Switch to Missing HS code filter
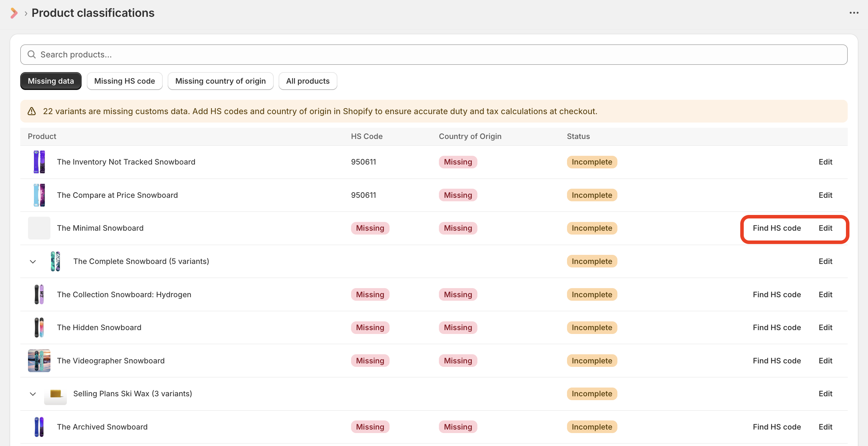868x446 pixels. (125, 81)
